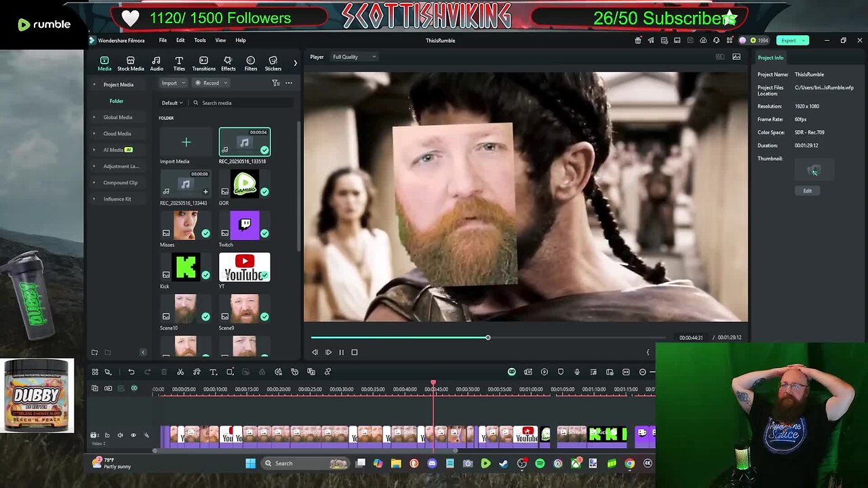This screenshot has width=868, height=488.
Task: Delete the selected clip with trash icon
Action: click(163, 372)
